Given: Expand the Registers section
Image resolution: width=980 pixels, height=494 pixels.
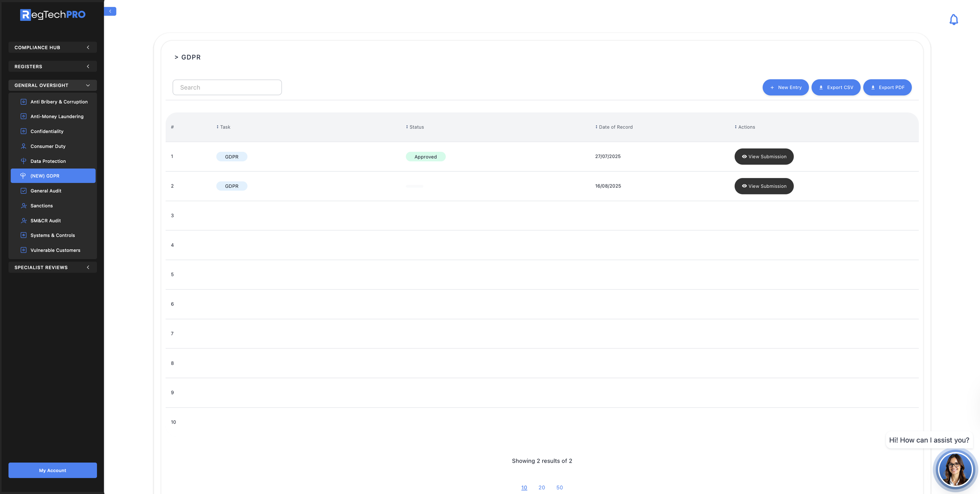Looking at the screenshot, I should pos(53,67).
